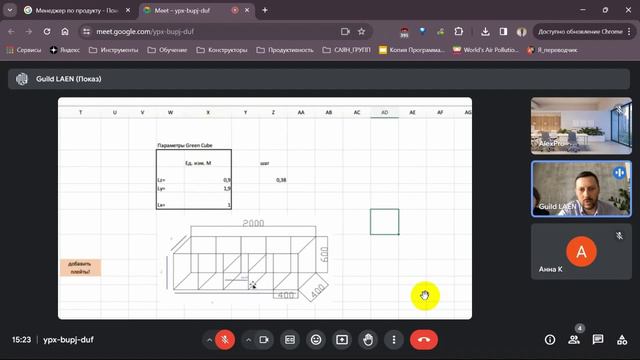Image resolution: width=640 pixels, height=360 pixels.
Task: Click the red extension icon with 395 badge
Action: pos(404,32)
